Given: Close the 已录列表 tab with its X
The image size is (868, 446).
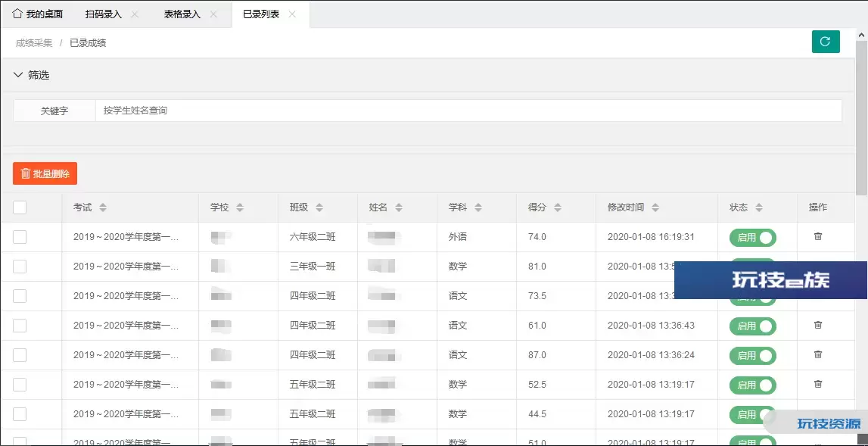Looking at the screenshot, I should (x=292, y=14).
